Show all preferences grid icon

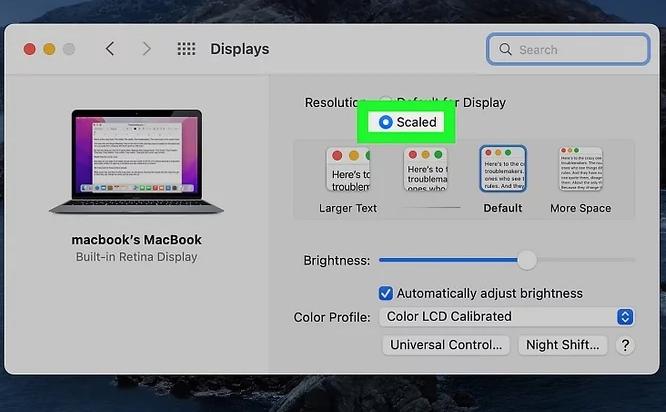[186, 49]
